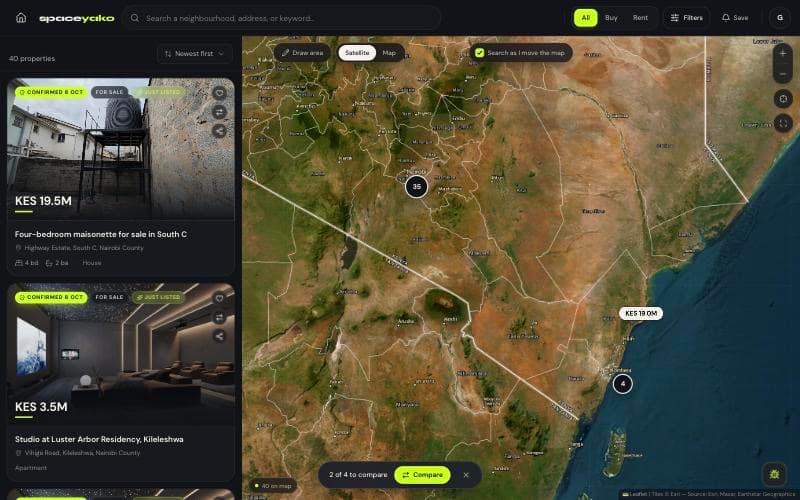Image resolution: width=800 pixels, height=500 pixels.
Task: Save this search with bell button
Action: (735, 18)
